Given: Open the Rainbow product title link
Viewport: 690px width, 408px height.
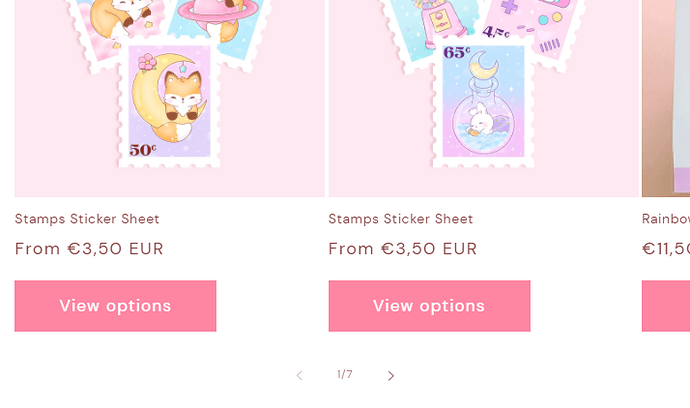Looking at the screenshot, I should [x=666, y=219].
